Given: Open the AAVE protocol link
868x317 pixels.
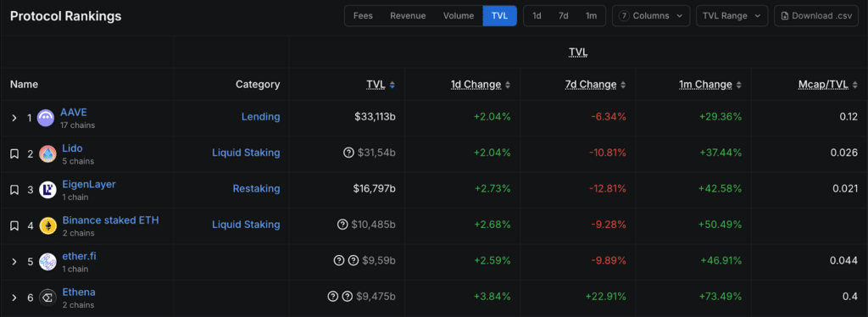Looking at the screenshot, I should coord(74,112).
